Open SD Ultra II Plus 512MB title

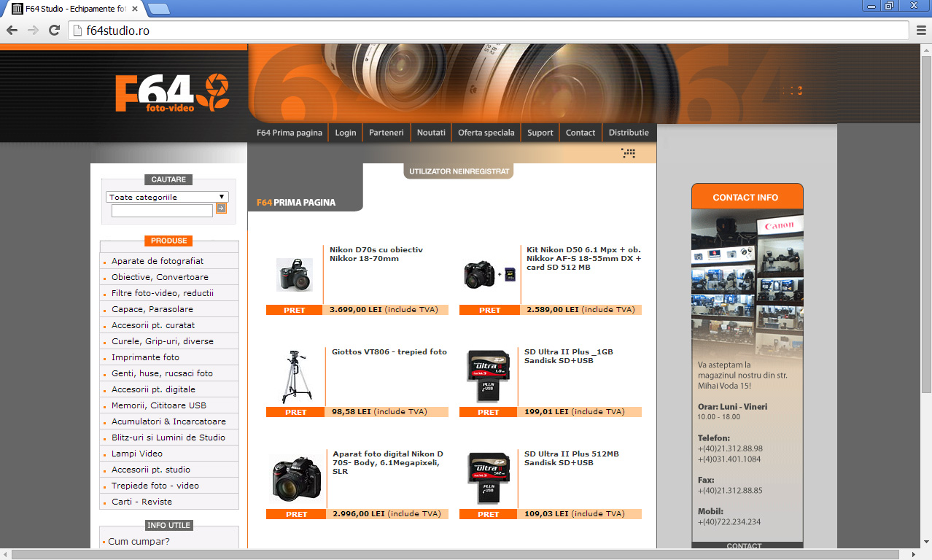point(572,459)
